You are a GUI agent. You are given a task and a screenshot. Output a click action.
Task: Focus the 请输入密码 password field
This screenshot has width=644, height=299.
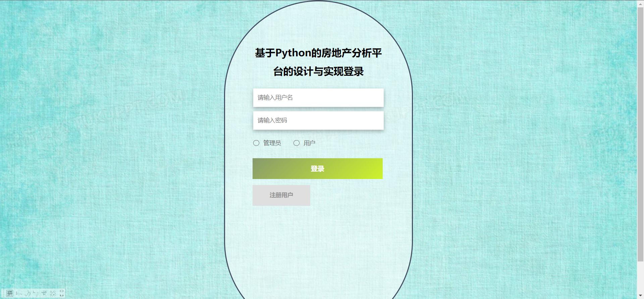(x=318, y=120)
